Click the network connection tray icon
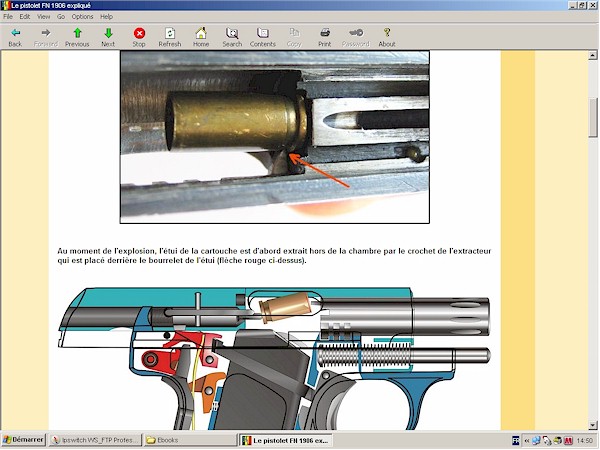Viewport: 600px width, 450px height. (x=536, y=440)
